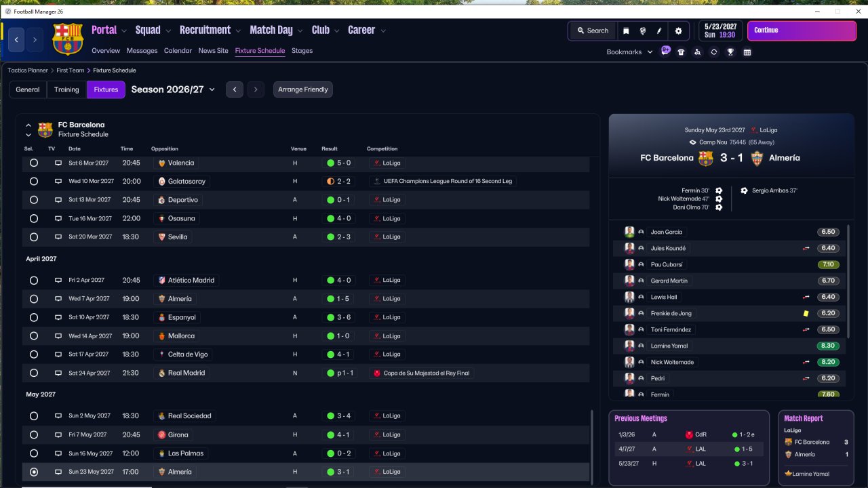This screenshot has width=868, height=488.
Task: Click the up chevron beside the FC Barcelona heading
Action: point(28,125)
